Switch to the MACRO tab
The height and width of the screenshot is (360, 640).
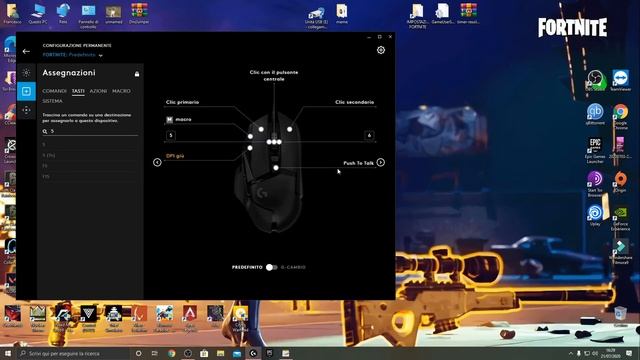click(121, 91)
